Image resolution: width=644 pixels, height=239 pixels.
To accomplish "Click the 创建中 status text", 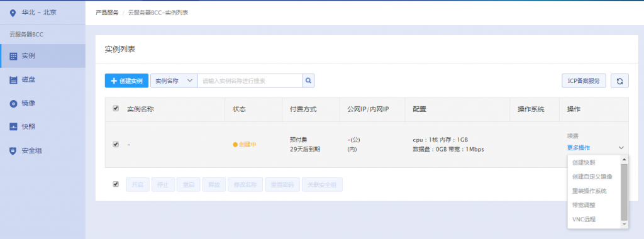I will click(248, 145).
